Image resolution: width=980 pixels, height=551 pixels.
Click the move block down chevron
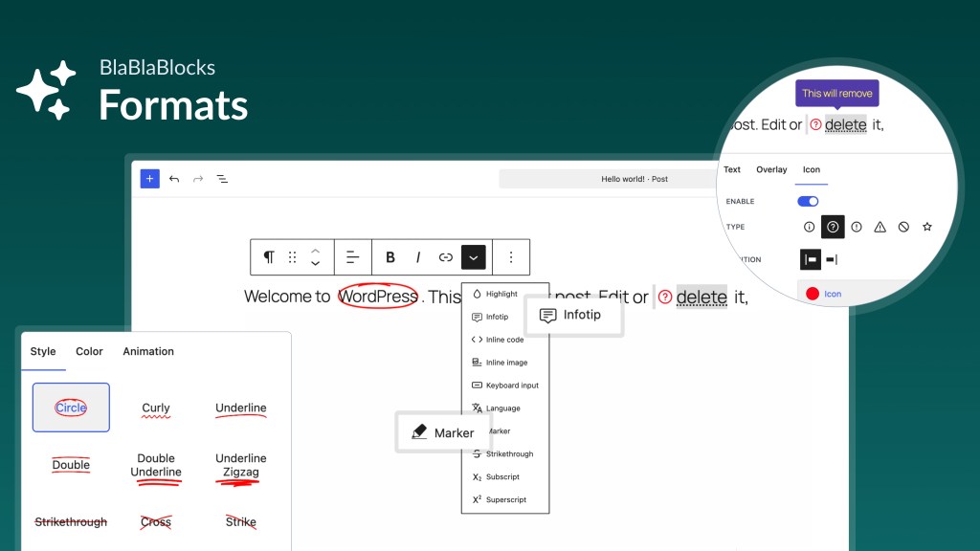pos(316,262)
